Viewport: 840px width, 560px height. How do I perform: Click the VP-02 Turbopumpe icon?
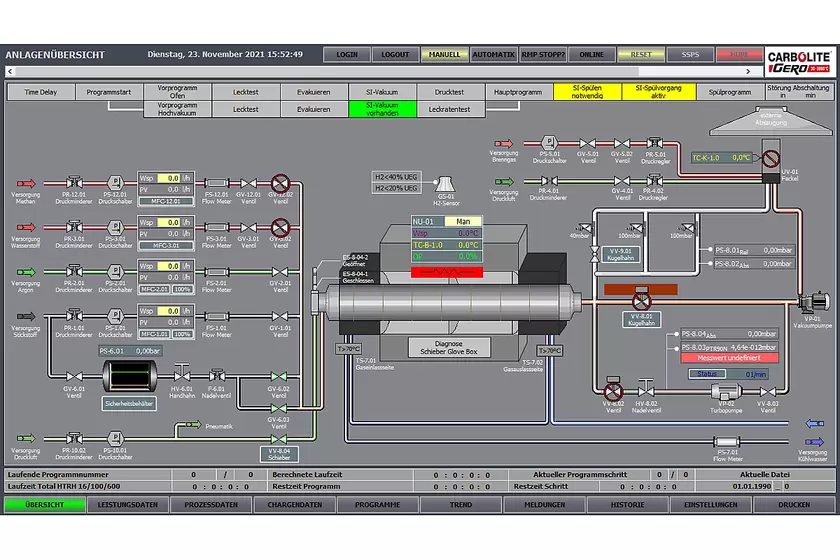point(726,392)
